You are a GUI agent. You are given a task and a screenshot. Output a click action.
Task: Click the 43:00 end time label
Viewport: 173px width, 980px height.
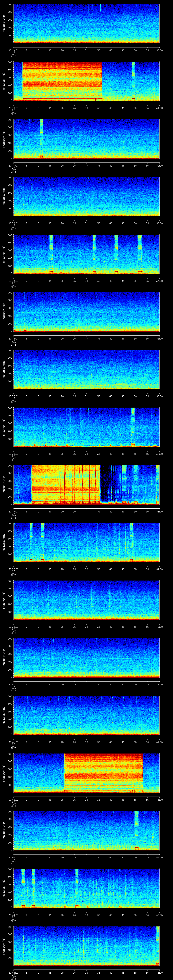[x=160, y=800]
